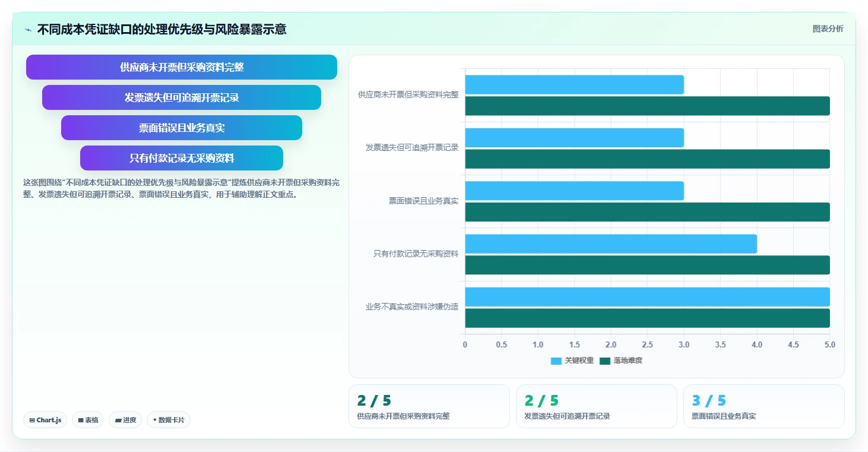This screenshot has width=868, height=452.
Task: Click 关键权重 bar for 票面错误且业务真实
Action: pyautogui.click(x=574, y=191)
